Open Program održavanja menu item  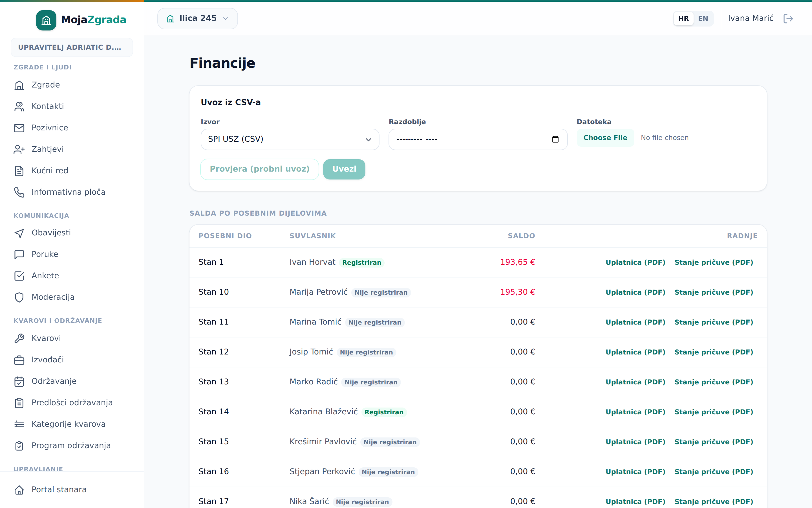tap(72, 446)
